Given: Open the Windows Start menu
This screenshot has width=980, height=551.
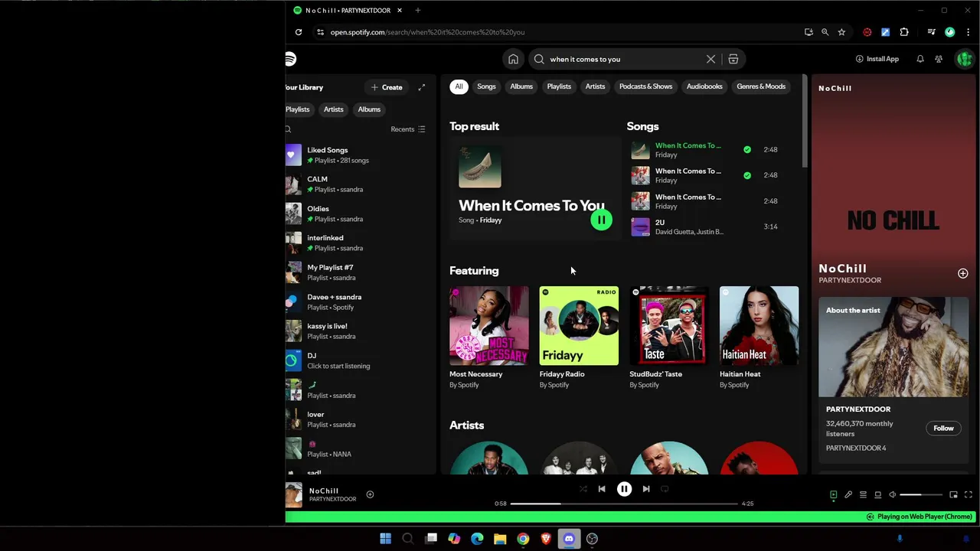Looking at the screenshot, I should [385, 539].
